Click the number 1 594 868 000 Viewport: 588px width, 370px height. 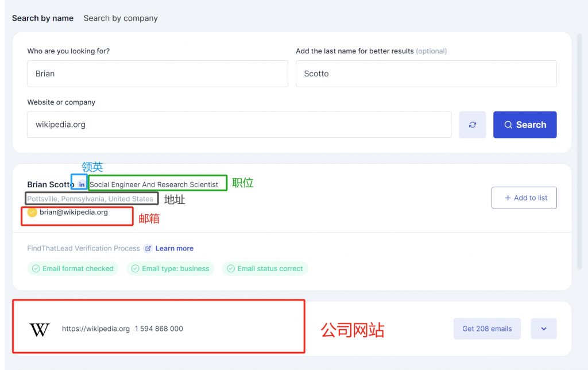point(159,329)
